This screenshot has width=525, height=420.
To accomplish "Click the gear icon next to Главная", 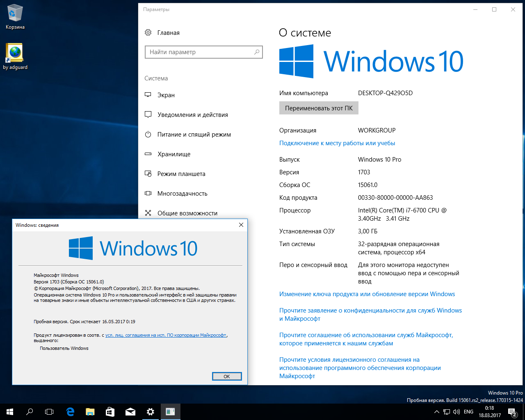I will [148, 32].
